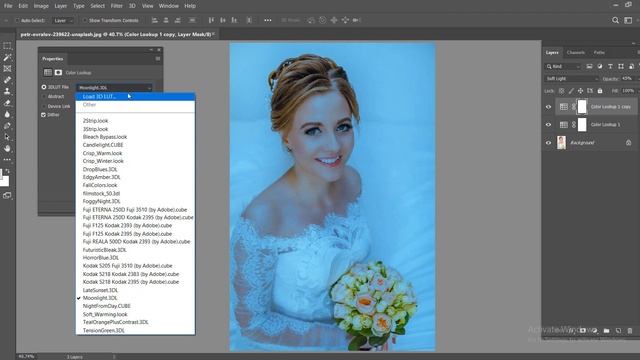Filter layers by shape icon
Image resolution: width=640 pixels, height=360 pixels.
(621, 66)
